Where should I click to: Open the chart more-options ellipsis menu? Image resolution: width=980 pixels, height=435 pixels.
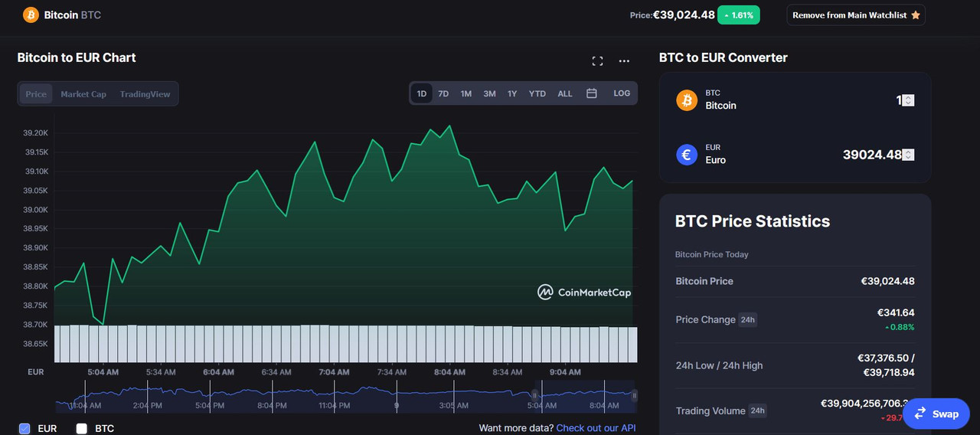[x=624, y=61]
